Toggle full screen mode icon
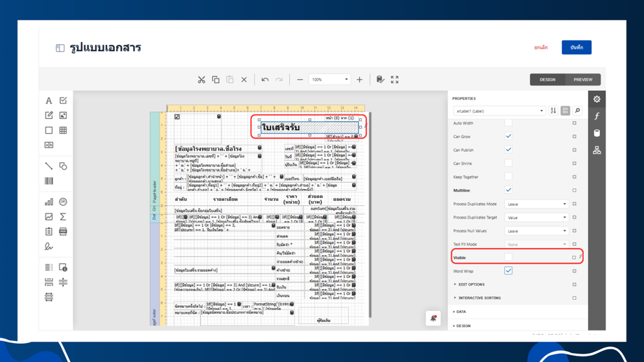This screenshot has height=362, width=644. click(x=395, y=80)
